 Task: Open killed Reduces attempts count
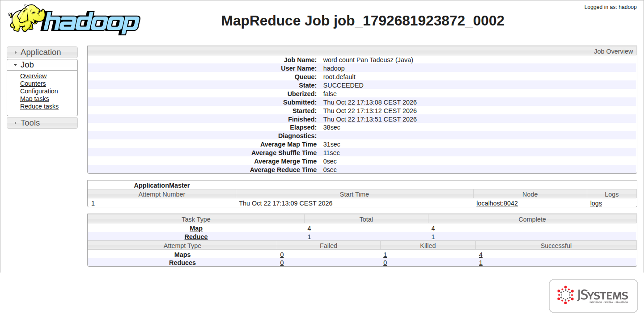tap(385, 263)
